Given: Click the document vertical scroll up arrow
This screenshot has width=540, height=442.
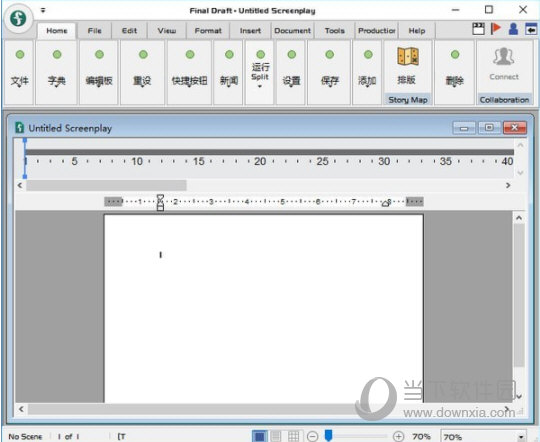Looking at the screenshot, I should tap(519, 218).
